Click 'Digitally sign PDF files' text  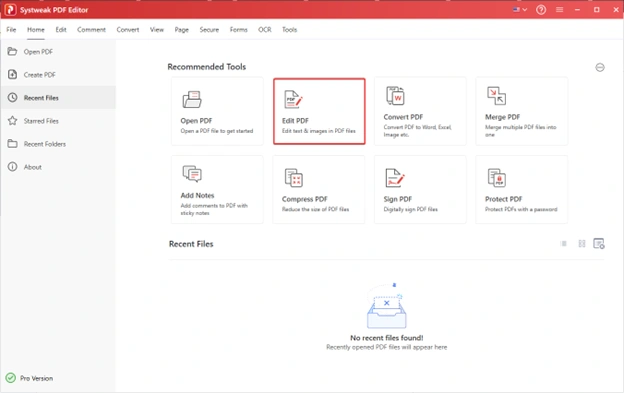click(x=411, y=209)
